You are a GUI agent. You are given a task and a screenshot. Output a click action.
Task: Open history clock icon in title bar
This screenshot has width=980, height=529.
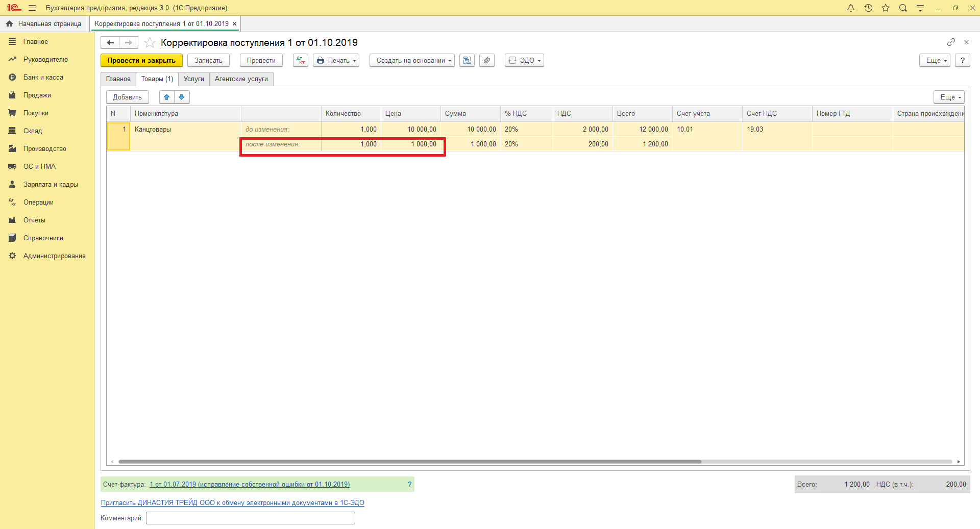(868, 8)
